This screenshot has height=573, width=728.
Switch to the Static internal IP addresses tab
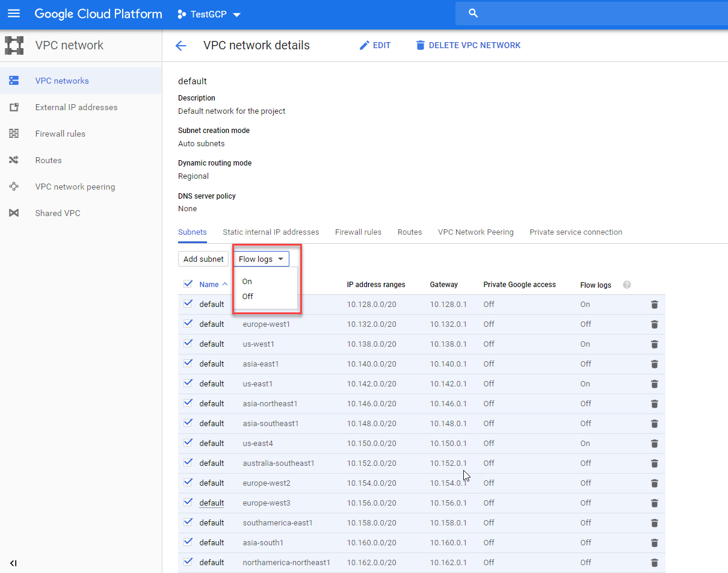point(271,232)
